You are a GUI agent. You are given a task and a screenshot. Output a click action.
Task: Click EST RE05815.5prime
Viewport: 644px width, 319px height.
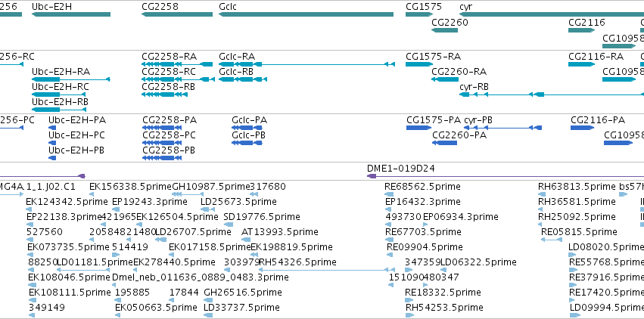tap(552, 240)
